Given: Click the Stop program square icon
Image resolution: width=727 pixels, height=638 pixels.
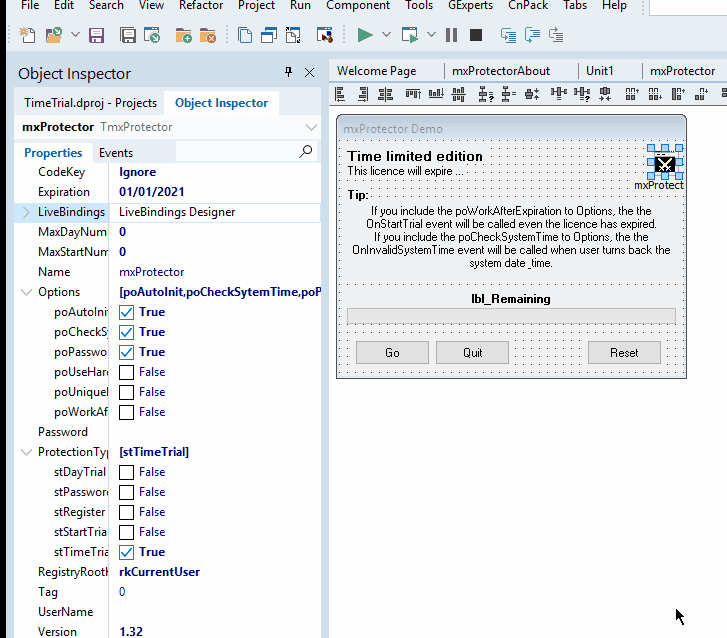Looking at the screenshot, I should (476, 35).
